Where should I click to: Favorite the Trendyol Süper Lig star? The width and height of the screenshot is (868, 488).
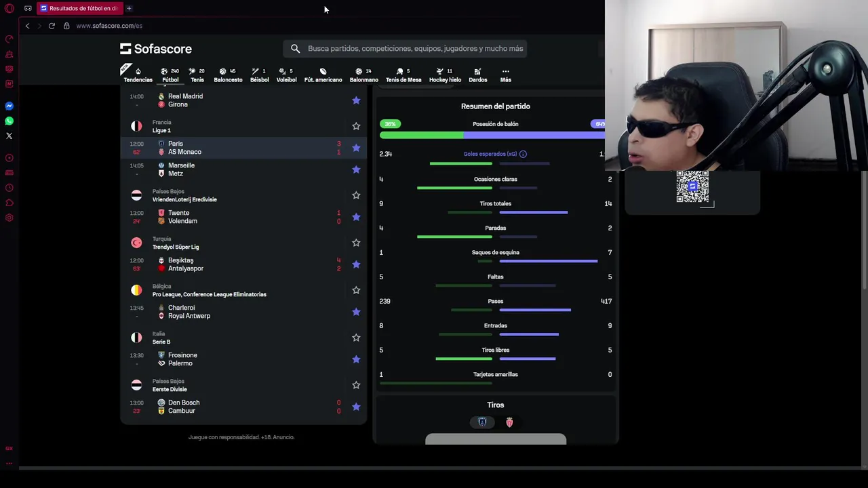(356, 243)
